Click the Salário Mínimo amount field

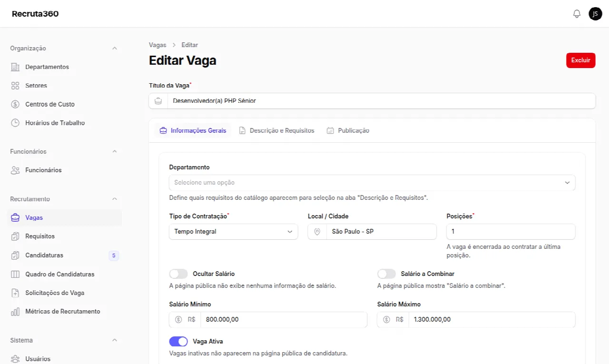point(284,320)
